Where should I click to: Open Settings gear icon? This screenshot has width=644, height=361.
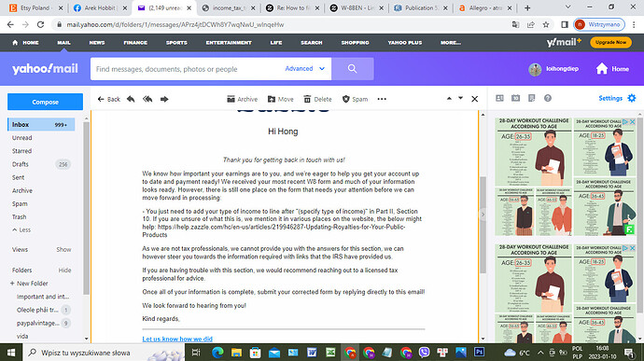[632, 98]
